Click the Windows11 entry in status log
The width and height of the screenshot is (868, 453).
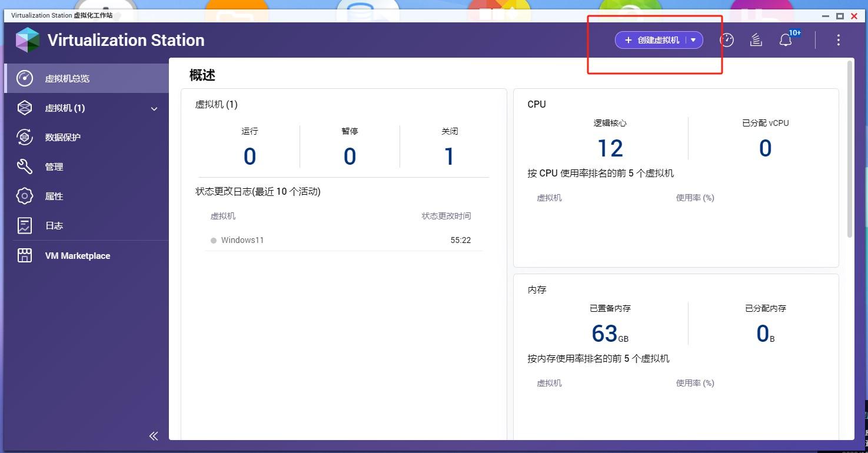[242, 240]
